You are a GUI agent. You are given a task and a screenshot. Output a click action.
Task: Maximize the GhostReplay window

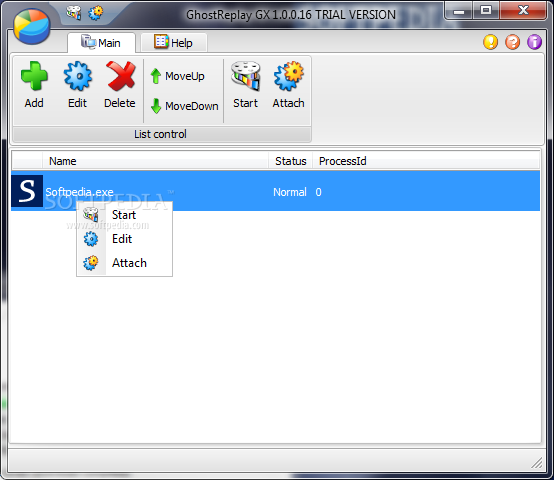(486, 11)
